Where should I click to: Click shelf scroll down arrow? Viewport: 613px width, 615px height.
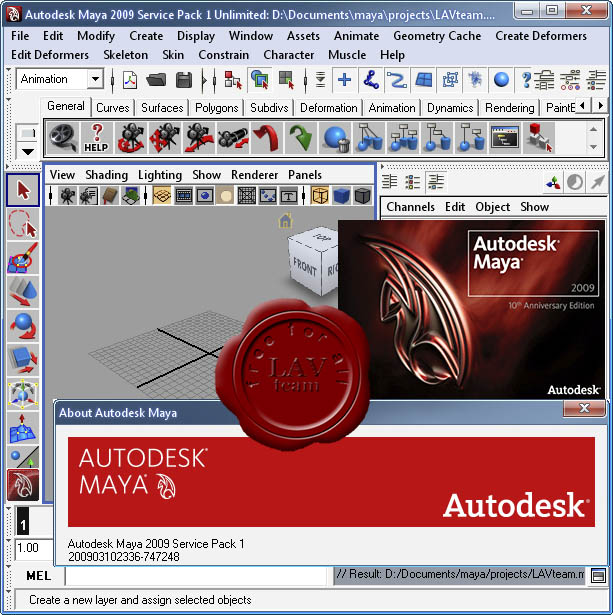point(593,147)
